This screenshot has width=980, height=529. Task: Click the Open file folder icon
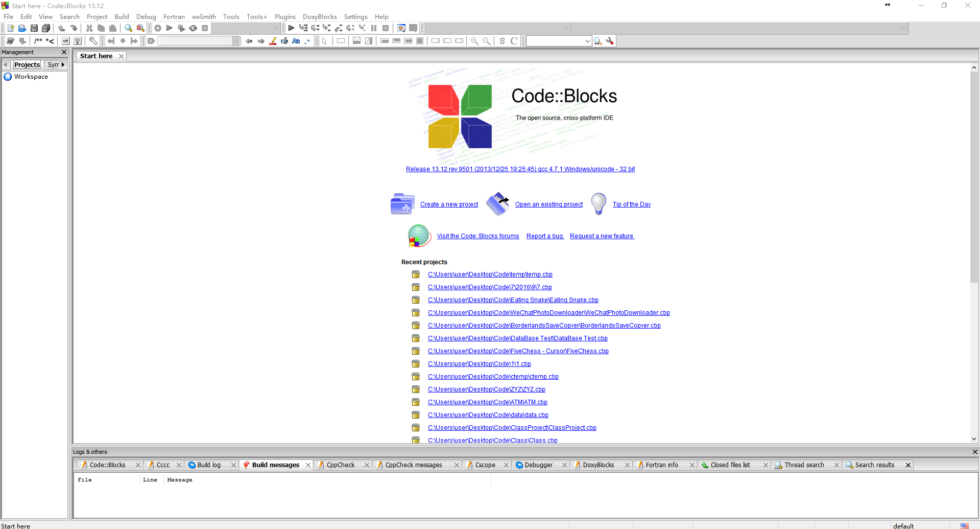pyautogui.click(x=22, y=28)
